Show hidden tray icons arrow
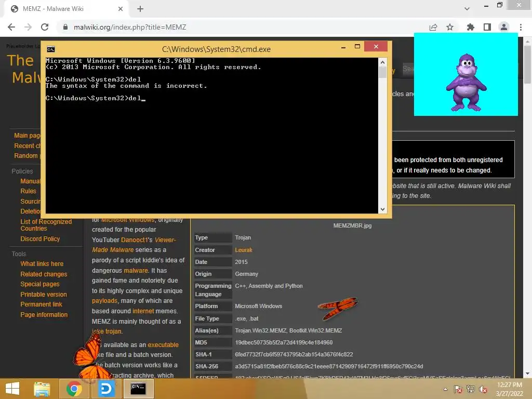532x399 pixels. point(445,389)
